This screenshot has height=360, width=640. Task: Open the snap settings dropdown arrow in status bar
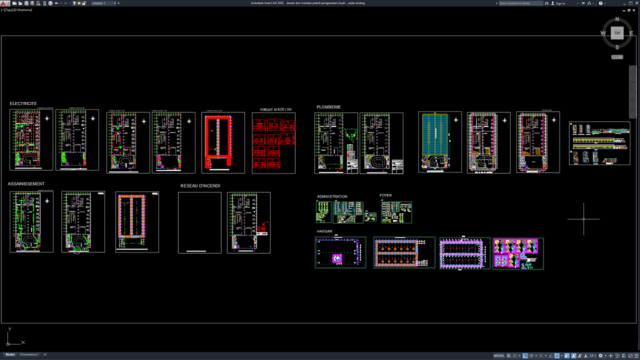pos(520,356)
